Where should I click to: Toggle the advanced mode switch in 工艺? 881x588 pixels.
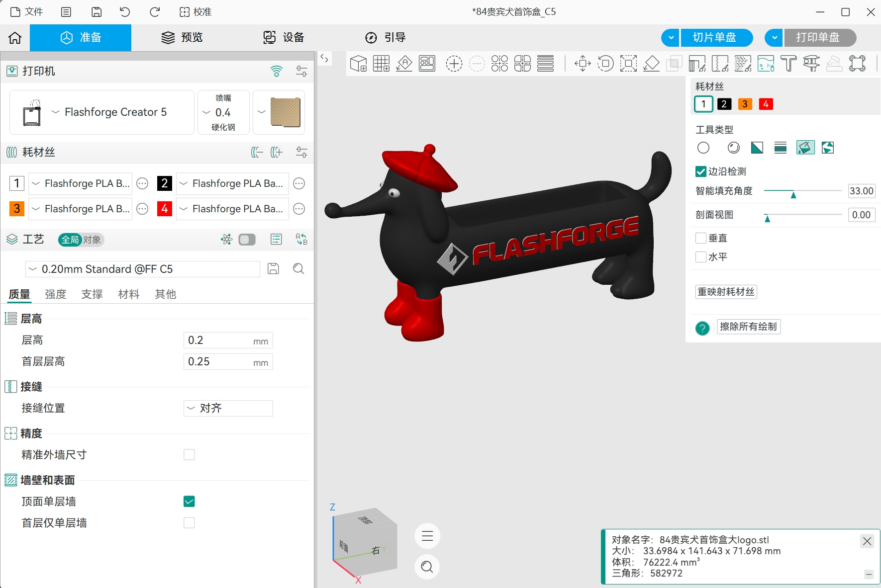pyautogui.click(x=247, y=240)
